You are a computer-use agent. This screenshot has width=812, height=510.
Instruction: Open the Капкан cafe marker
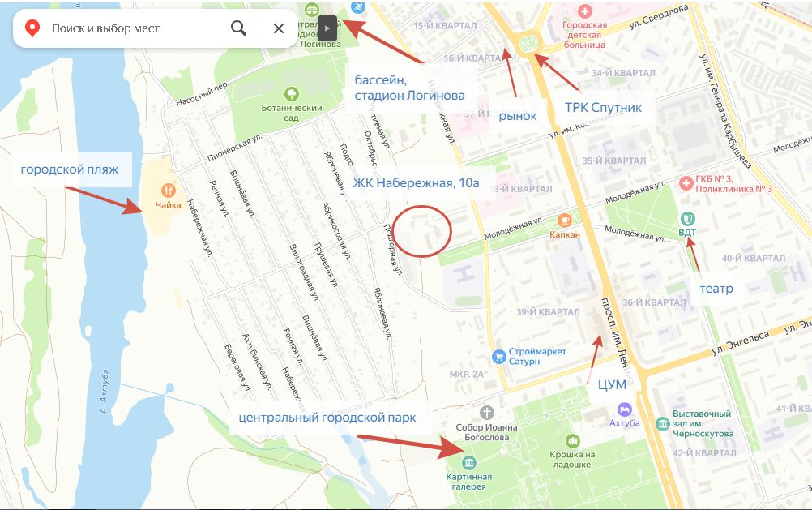point(565,221)
